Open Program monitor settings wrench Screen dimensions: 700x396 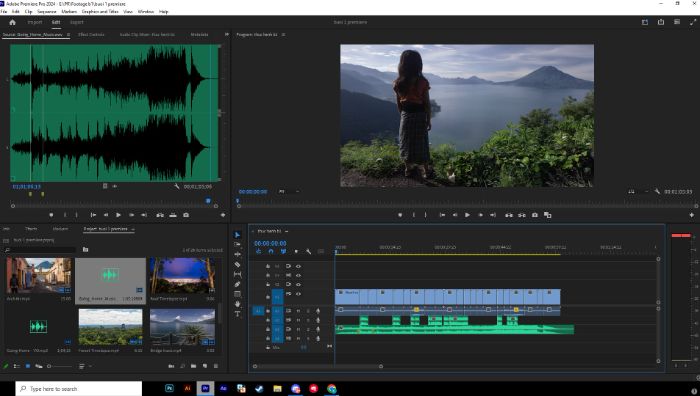coord(657,192)
